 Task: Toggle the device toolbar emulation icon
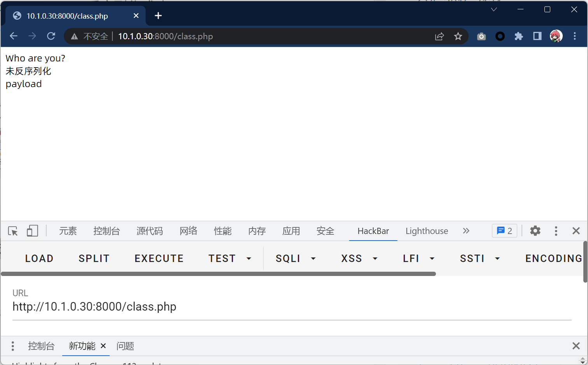(x=32, y=231)
